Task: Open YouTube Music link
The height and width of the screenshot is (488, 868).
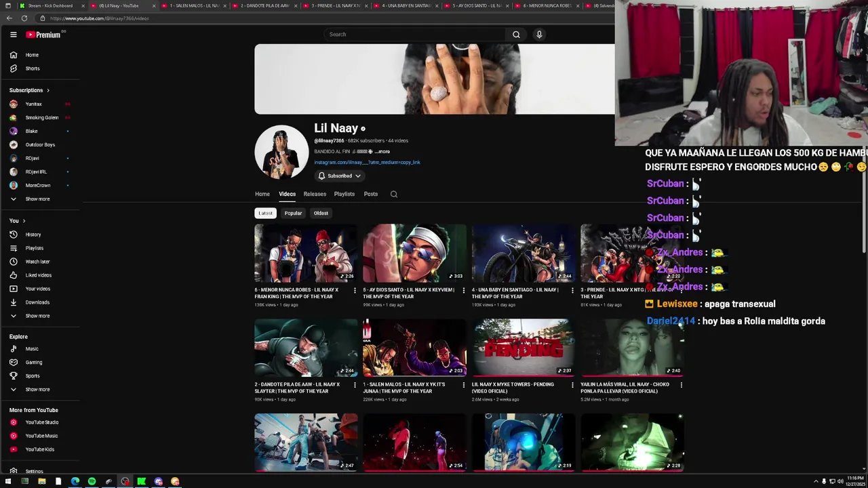Action: pyautogui.click(x=41, y=436)
